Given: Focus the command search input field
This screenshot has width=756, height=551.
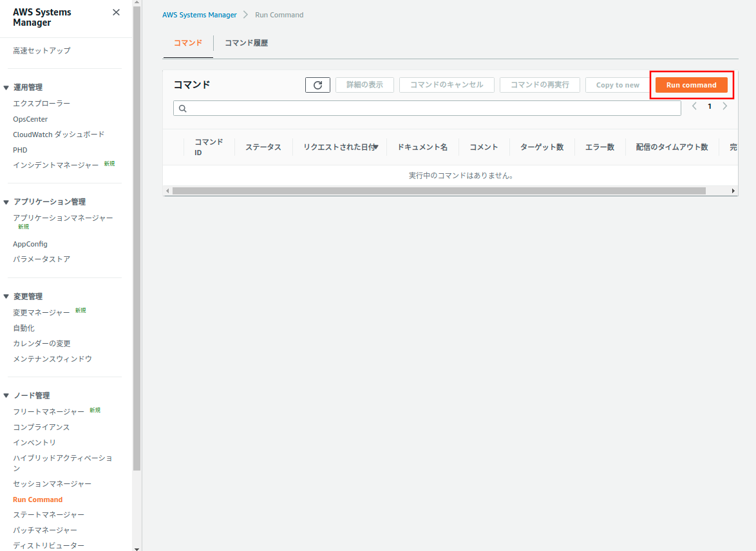Looking at the screenshot, I should click(431, 109).
